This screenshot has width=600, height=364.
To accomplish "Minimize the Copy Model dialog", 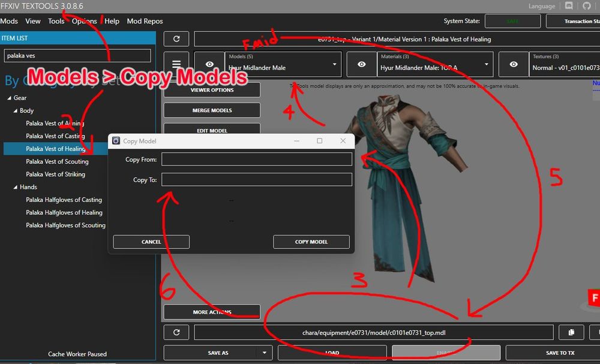I will 296,141.
